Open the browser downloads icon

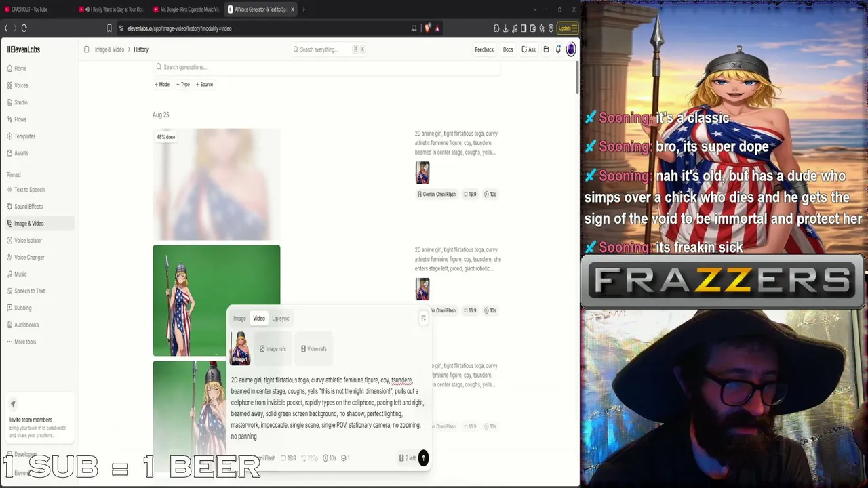point(505,28)
